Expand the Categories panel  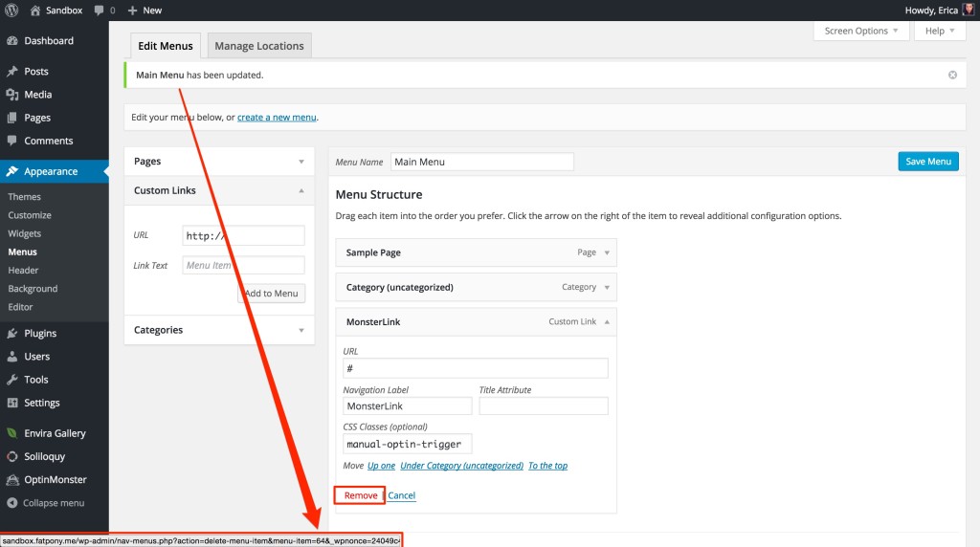pyautogui.click(x=301, y=330)
